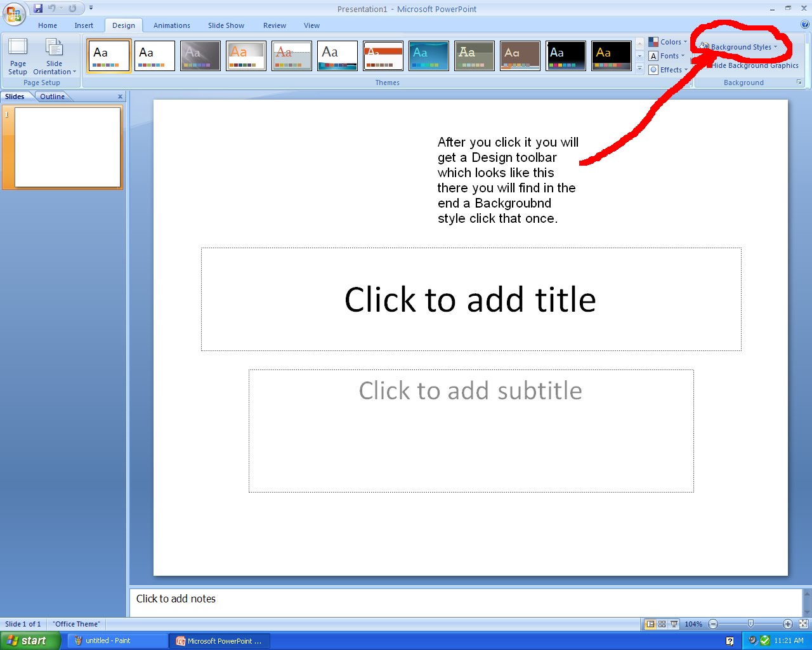Click the "Office Theme" status bar label

[77, 624]
